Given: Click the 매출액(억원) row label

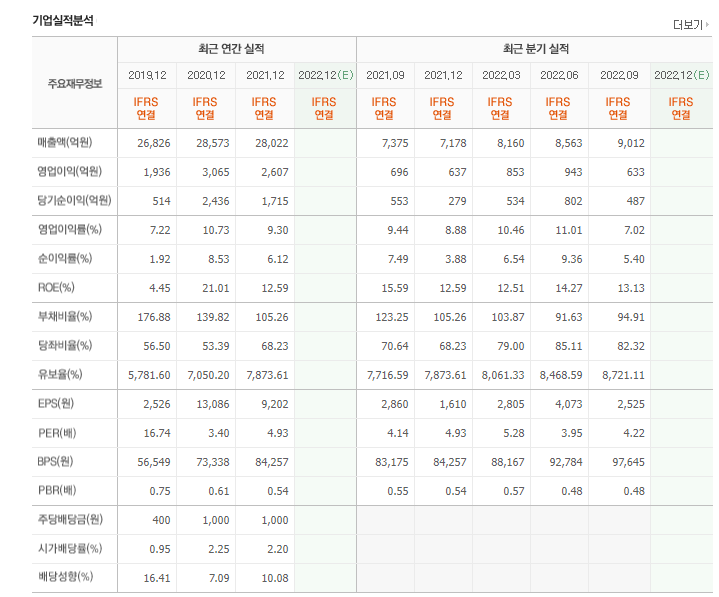Looking at the screenshot, I should click(x=65, y=143).
